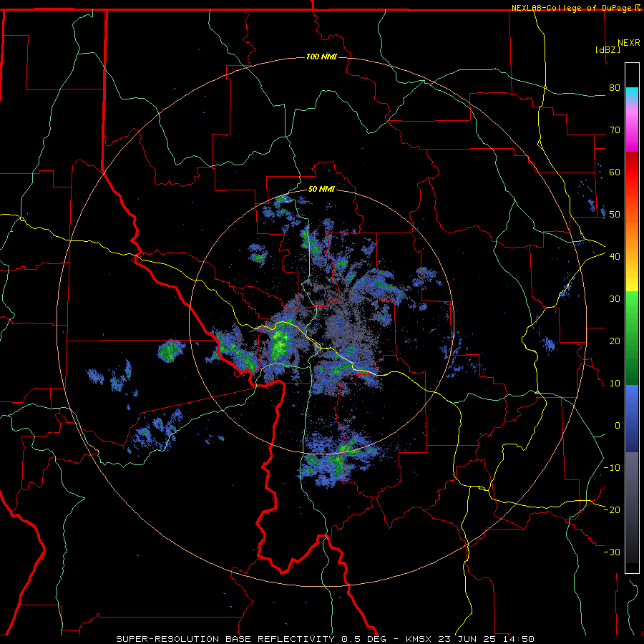Click the 80 value on the dBZ scale
This screenshot has width=644, height=644.
point(615,87)
